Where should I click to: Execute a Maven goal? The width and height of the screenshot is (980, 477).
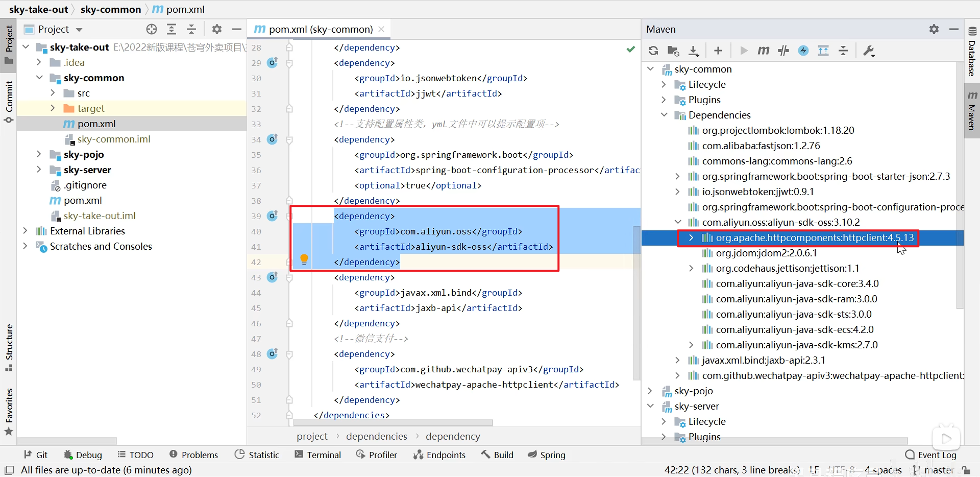tap(763, 50)
